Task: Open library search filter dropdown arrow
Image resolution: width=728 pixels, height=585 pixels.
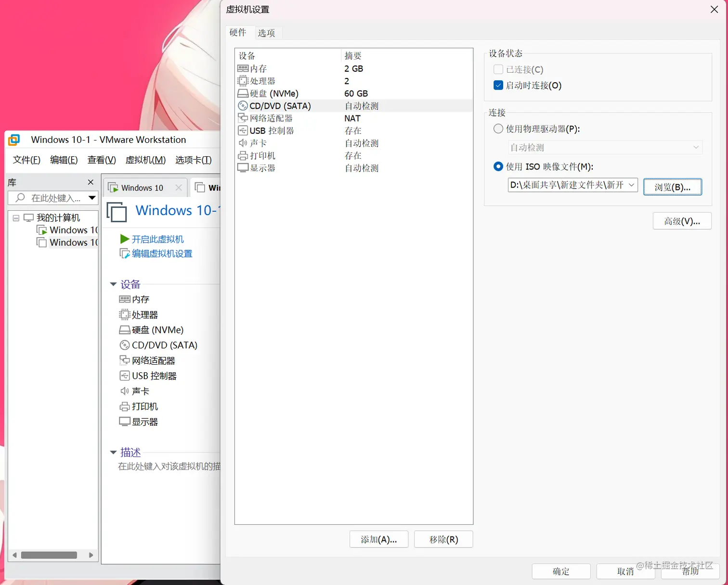Action: click(x=92, y=198)
